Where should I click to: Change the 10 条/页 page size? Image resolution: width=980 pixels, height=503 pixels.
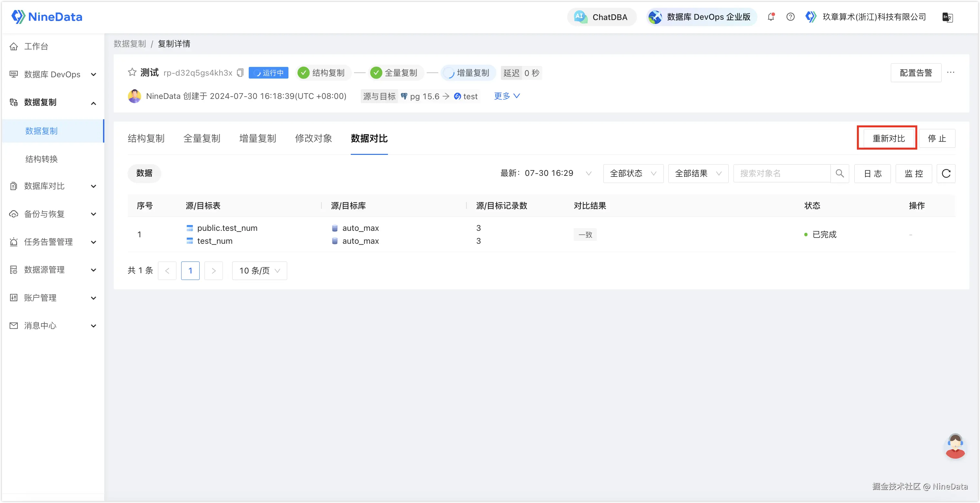(x=259, y=271)
